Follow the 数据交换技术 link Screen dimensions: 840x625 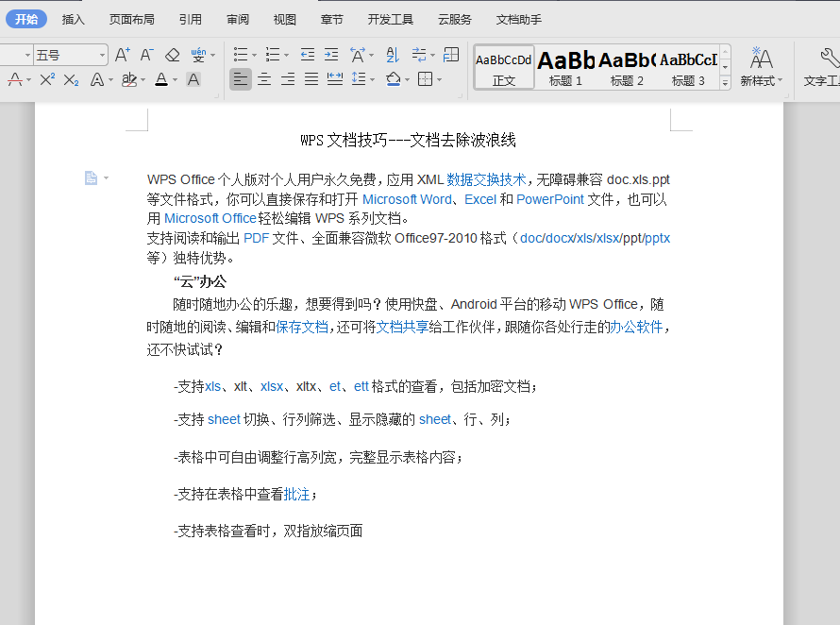(x=486, y=179)
